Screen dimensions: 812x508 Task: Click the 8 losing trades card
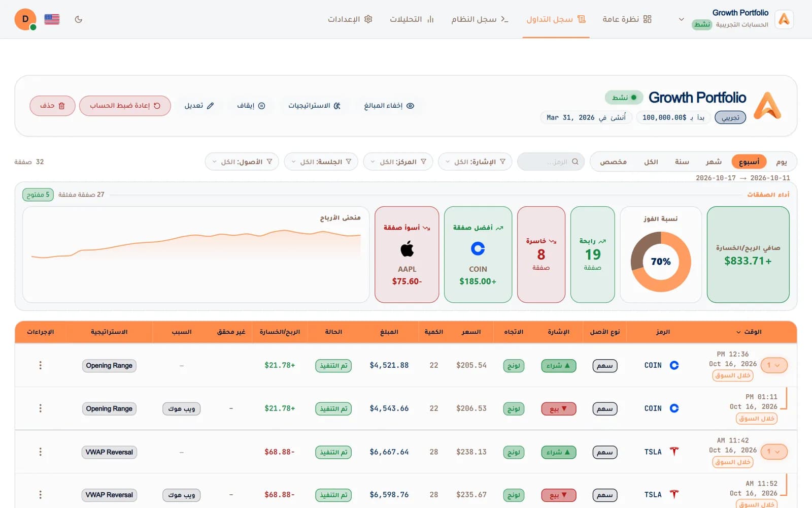(541, 255)
